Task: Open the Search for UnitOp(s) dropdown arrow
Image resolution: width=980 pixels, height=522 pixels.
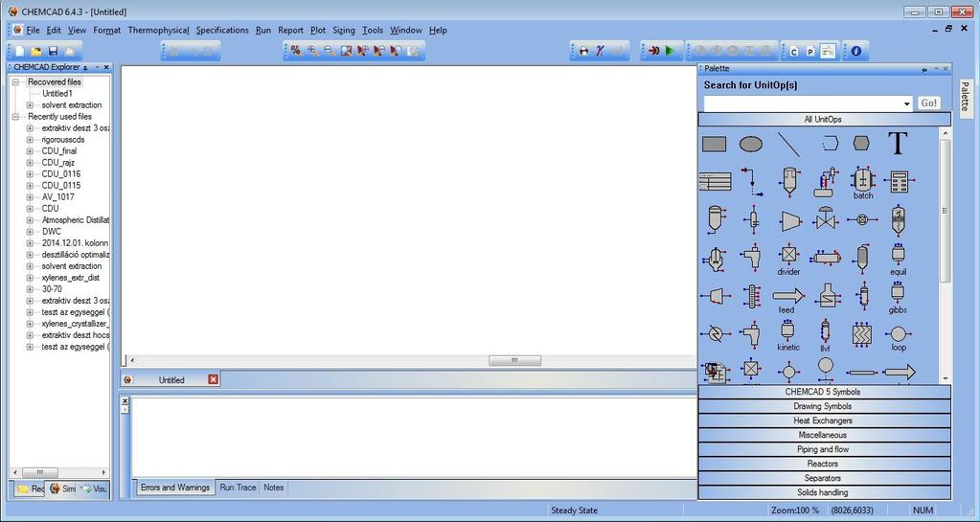Action: pos(907,103)
